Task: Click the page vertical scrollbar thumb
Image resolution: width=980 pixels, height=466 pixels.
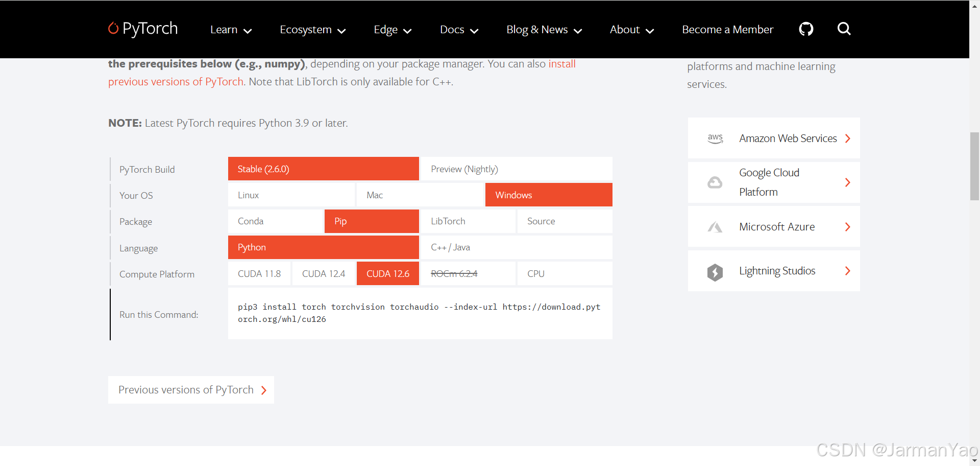Action: [974, 166]
